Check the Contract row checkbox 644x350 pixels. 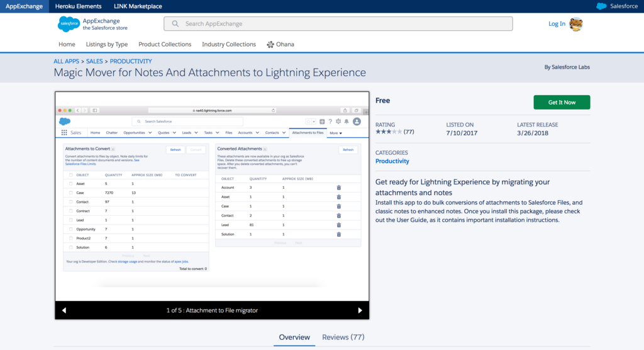click(x=70, y=211)
